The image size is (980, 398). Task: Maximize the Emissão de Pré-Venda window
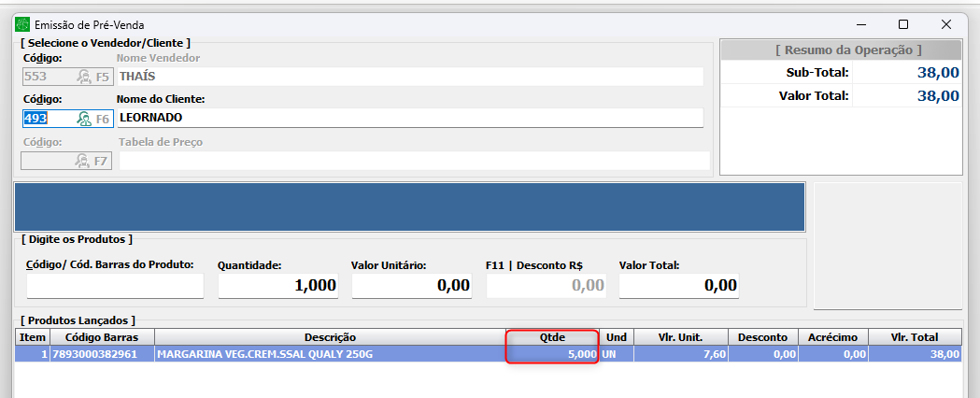tap(902, 23)
